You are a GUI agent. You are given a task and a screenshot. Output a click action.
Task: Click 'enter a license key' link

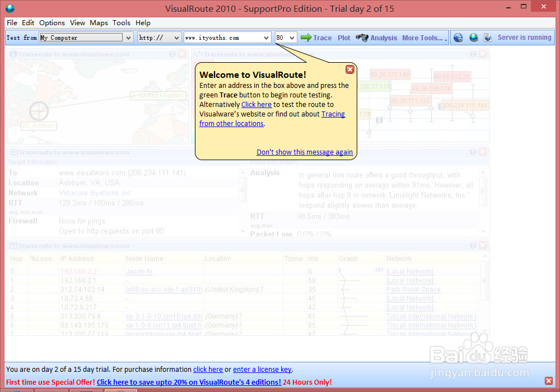tap(262, 370)
